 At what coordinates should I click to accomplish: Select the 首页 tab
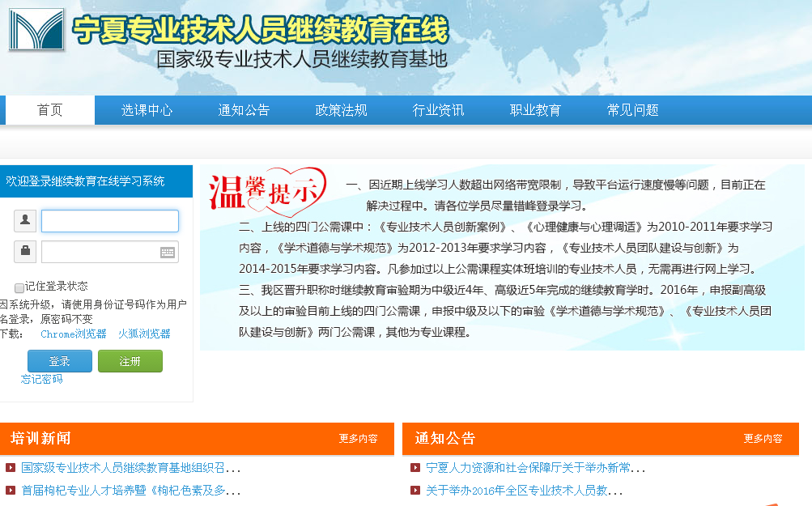click(x=49, y=110)
